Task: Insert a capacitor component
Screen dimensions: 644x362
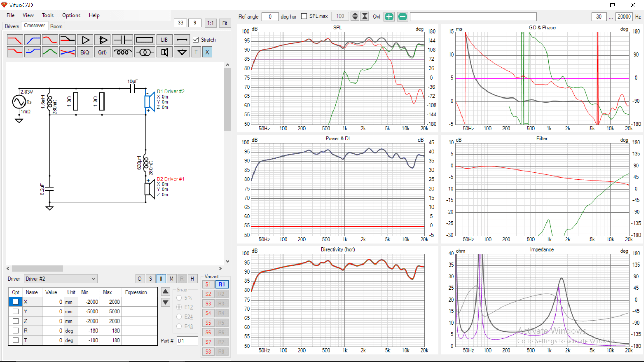Action: [122, 40]
